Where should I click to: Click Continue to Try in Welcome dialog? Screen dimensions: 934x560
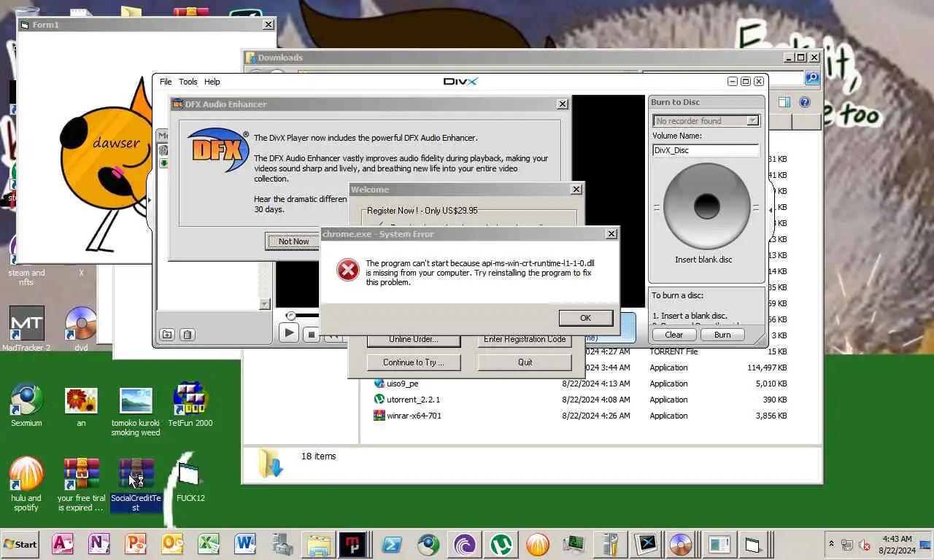[x=413, y=362]
